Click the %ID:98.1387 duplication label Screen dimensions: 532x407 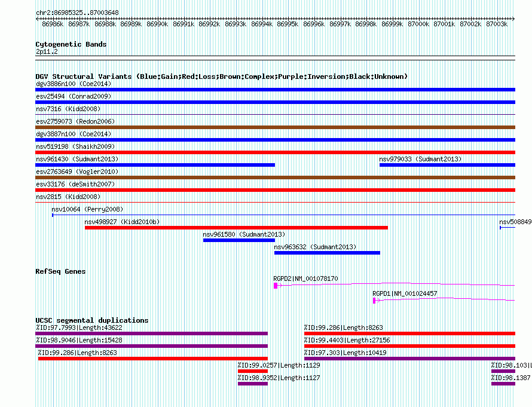click(x=510, y=378)
